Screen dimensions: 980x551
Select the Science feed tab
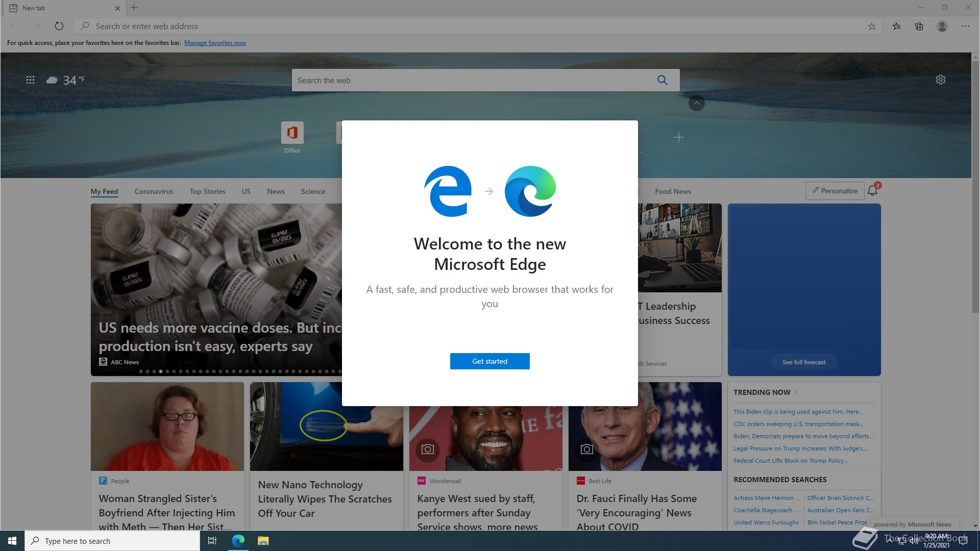[313, 191]
